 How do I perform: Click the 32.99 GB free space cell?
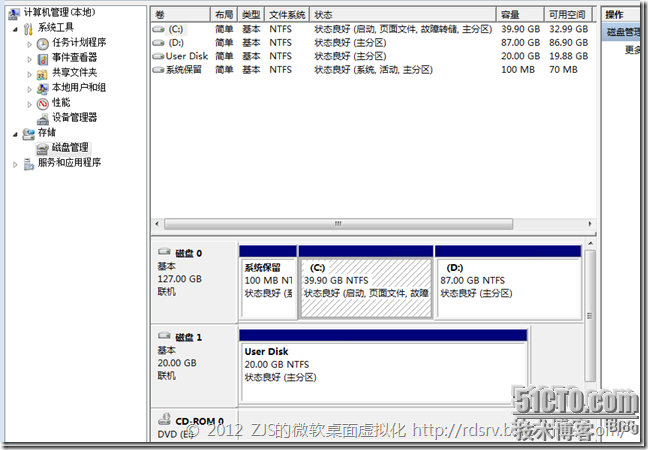click(x=568, y=29)
